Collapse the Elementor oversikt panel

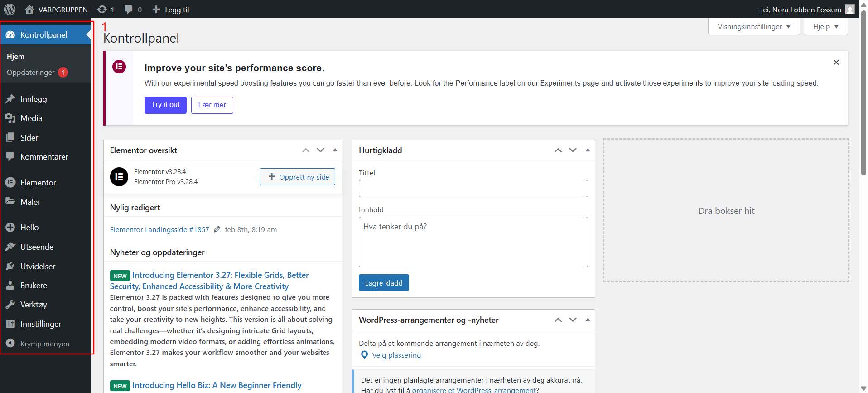click(335, 150)
